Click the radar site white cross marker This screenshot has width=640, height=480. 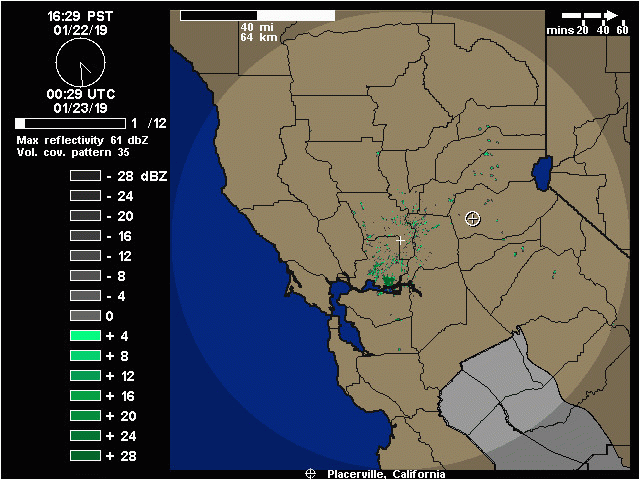pyautogui.click(x=400, y=240)
